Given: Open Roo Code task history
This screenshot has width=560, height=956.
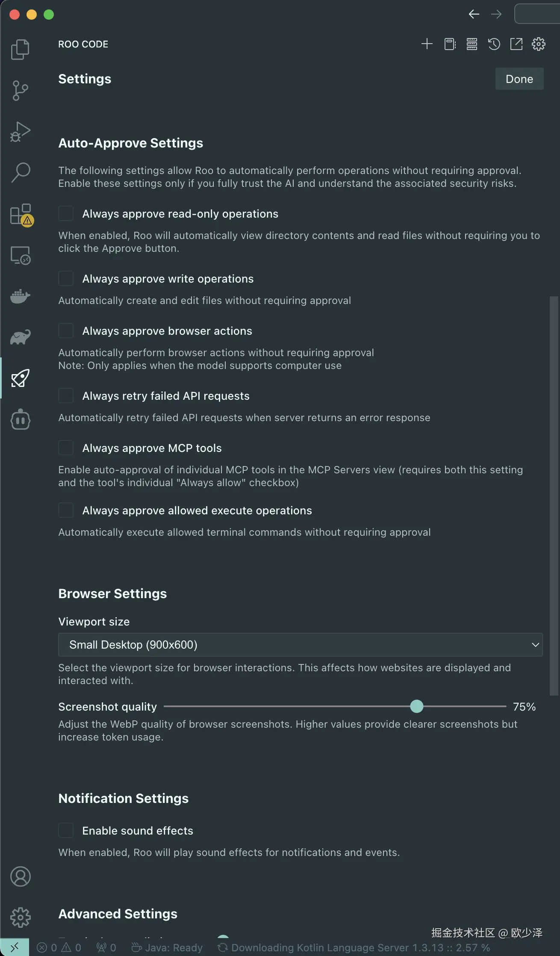Looking at the screenshot, I should [494, 44].
